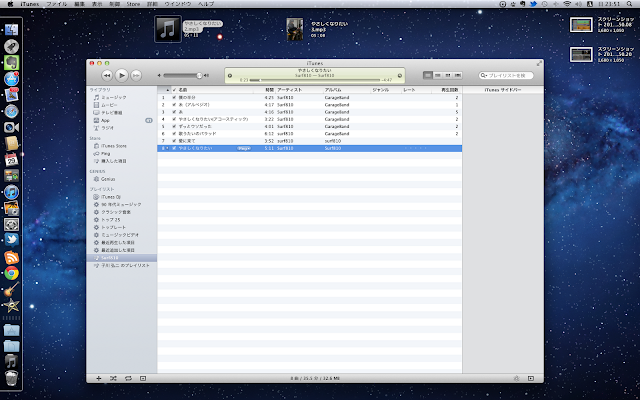Switch to Cover Flow view
Image resolution: width=640 pixels, height=400 pixels.
(458, 76)
